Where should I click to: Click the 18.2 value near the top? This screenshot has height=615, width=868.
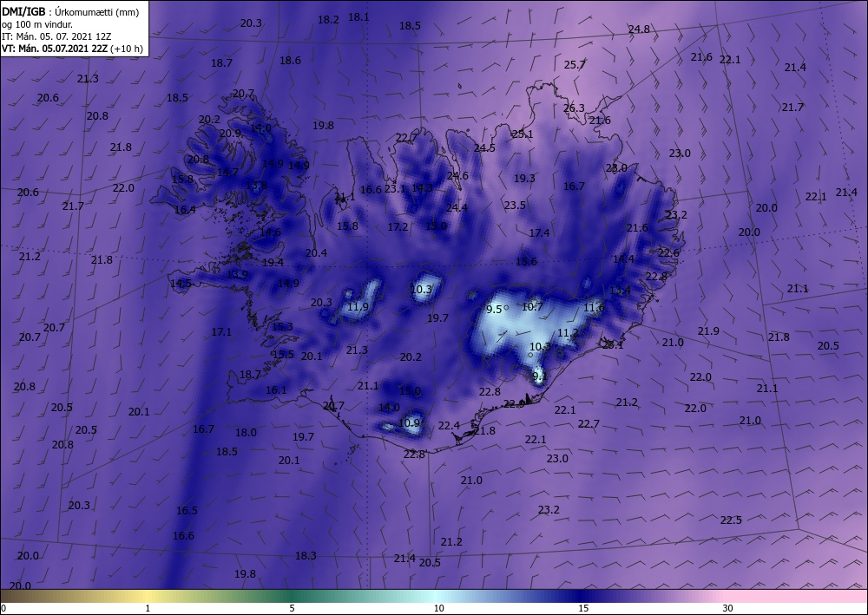pyautogui.click(x=328, y=19)
